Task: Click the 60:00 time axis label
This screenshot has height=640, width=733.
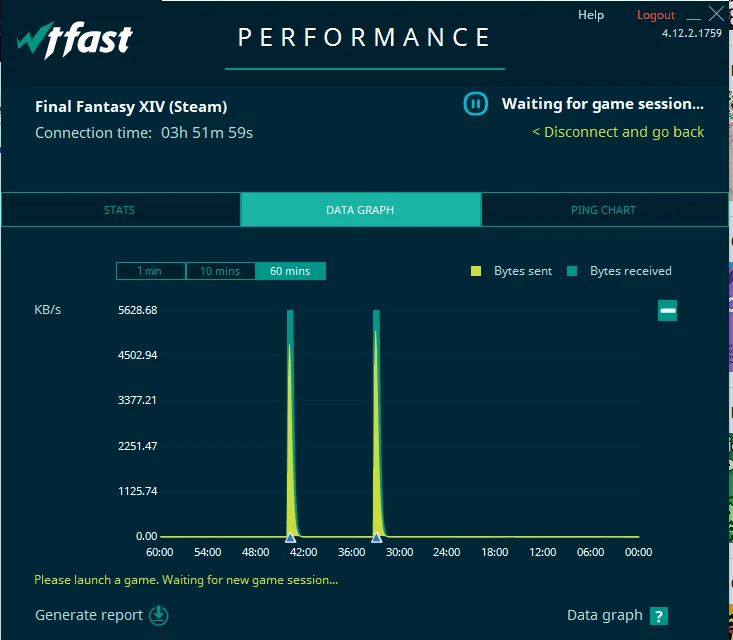Action: pyautogui.click(x=160, y=552)
